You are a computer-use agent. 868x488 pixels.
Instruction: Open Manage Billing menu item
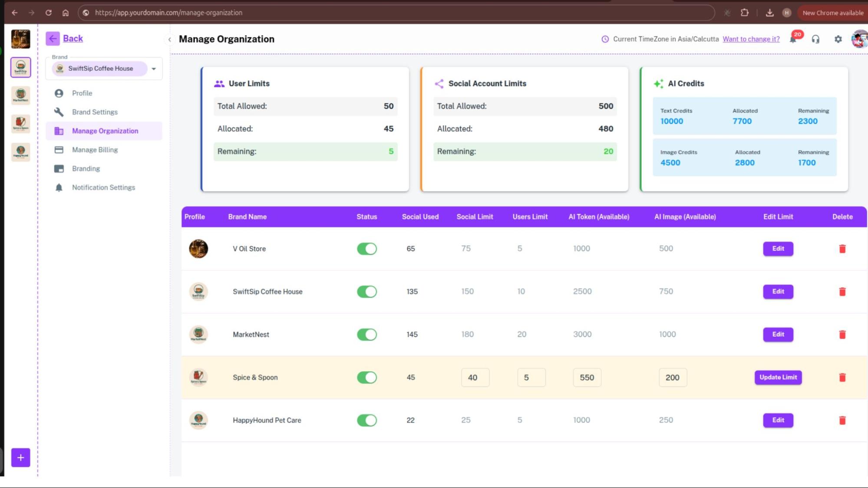95,150
